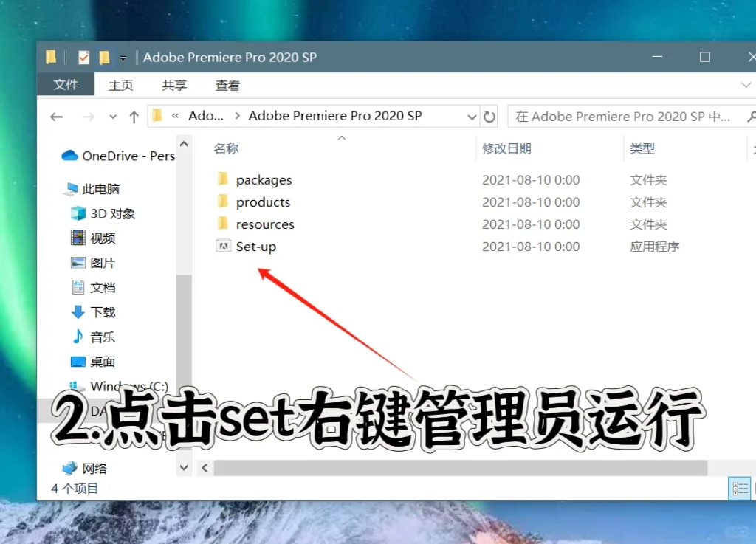The width and height of the screenshot is (756, 544).
Task: Select the Set-up installer file
Action: (x=255, y=246)
